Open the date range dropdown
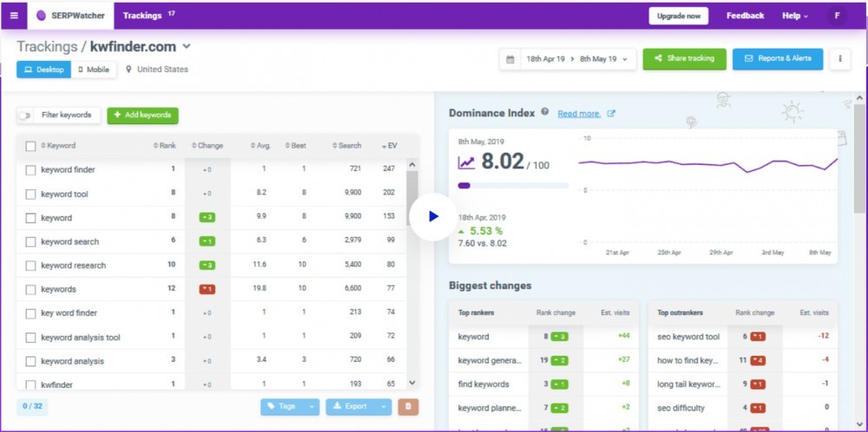The height and width of the screenshot is (432, 868). point(578,59)
